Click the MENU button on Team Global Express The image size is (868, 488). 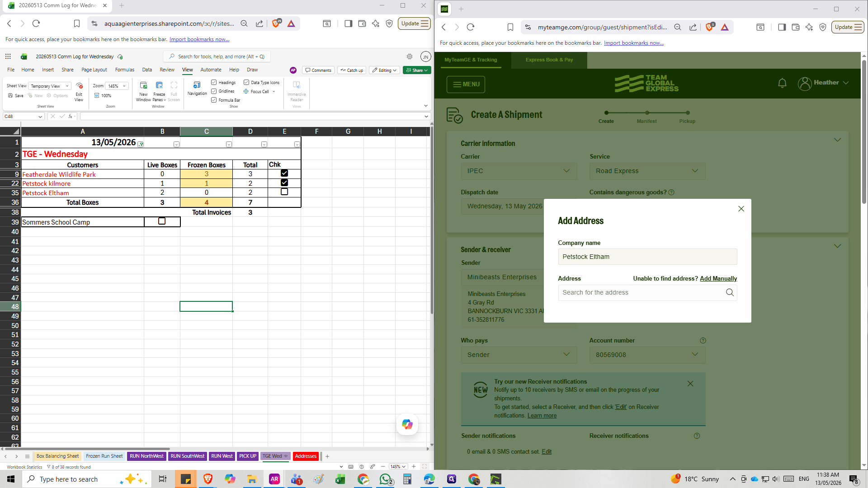click(x=466, y=84)
